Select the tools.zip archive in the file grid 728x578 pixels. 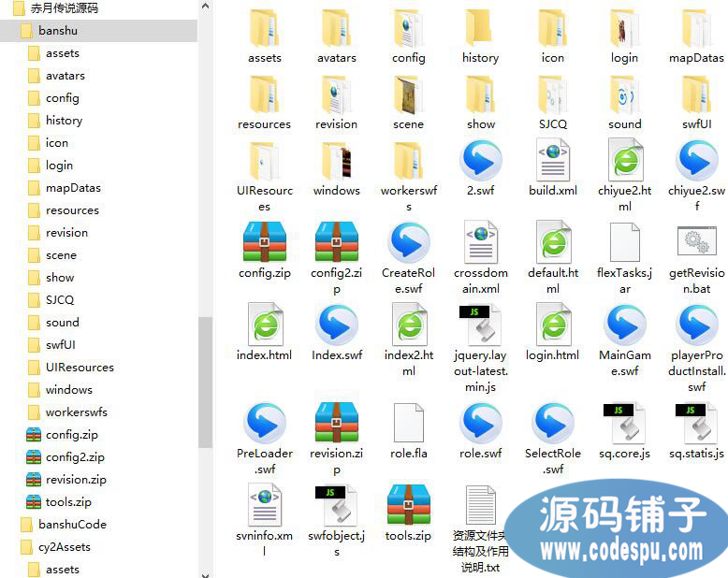click(409, 504)
